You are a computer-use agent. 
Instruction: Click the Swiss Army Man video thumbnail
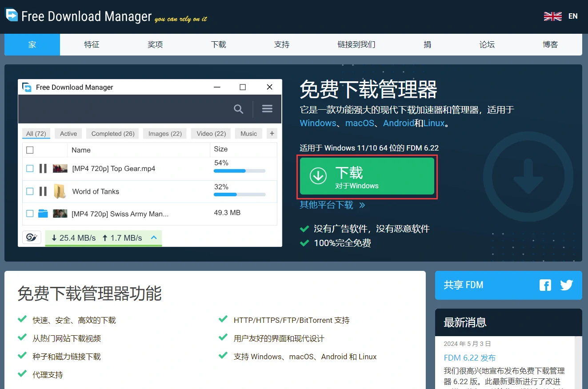[60, 214]
